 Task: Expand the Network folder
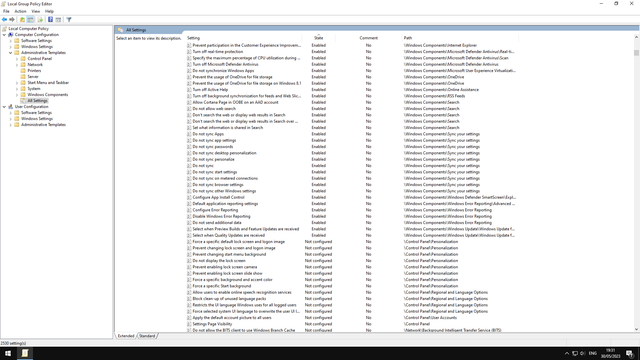point(17,64)
